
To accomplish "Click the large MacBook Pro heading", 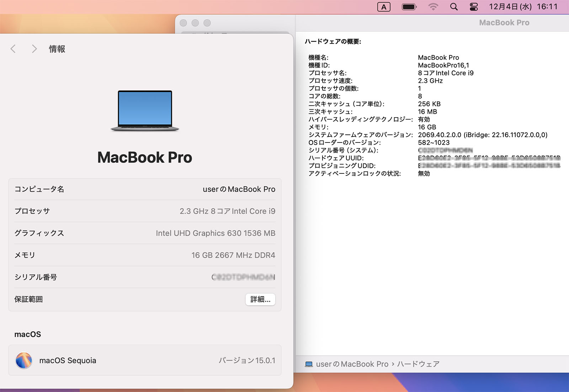I will [x=145, y=157].
